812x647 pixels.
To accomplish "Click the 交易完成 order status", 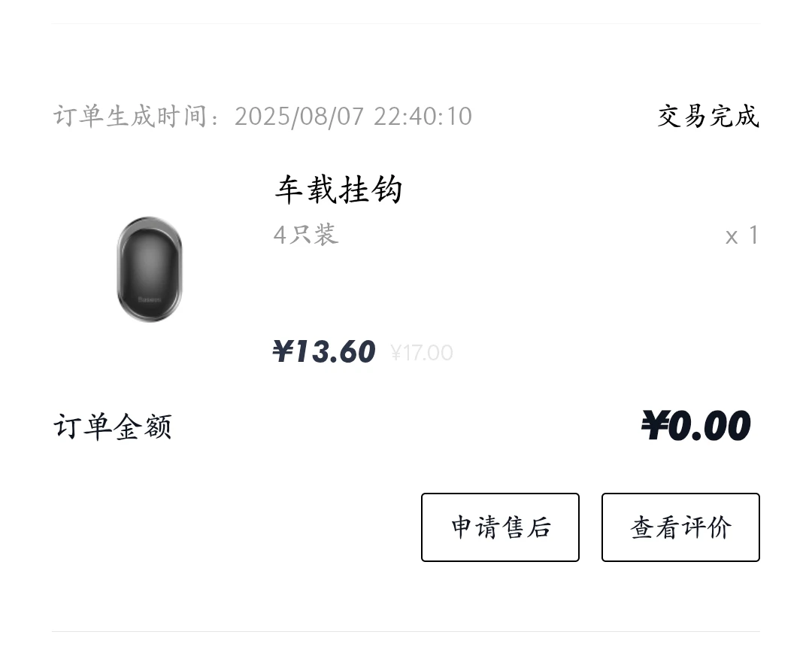I will point(708,117).
